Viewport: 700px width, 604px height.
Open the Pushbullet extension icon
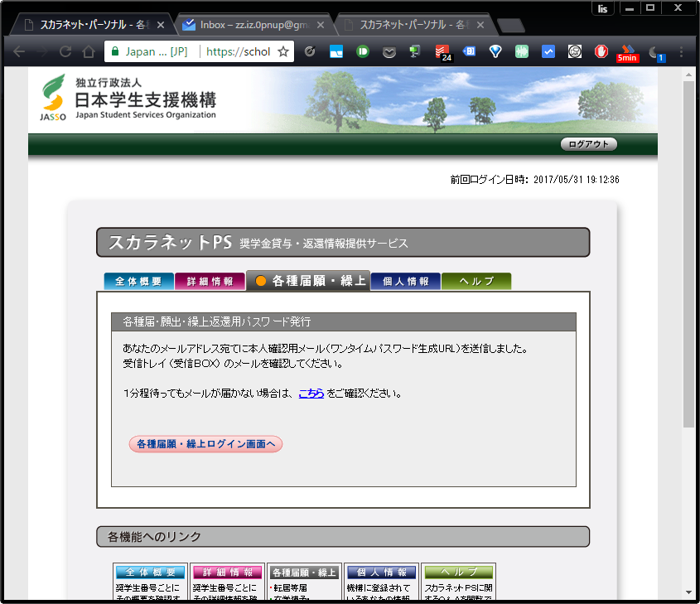click(363, 52)
